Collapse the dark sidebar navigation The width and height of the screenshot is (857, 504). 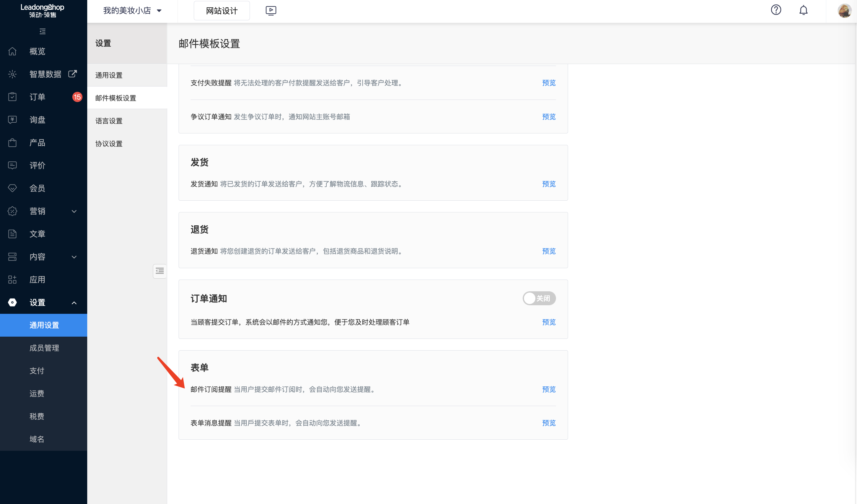pos(42,31)
